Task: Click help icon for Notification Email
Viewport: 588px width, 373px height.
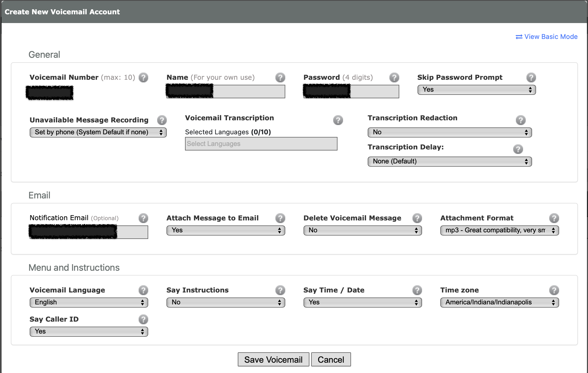Action: (x=143, y=218)
